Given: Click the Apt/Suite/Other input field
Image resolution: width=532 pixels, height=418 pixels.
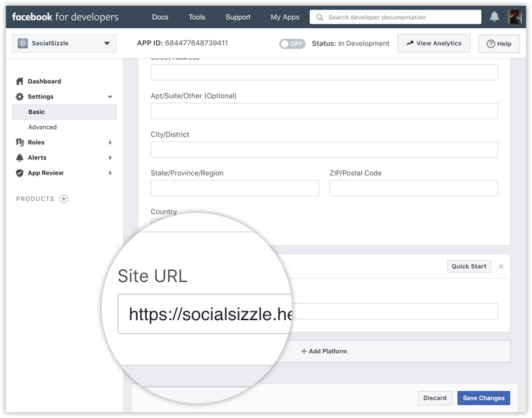Looking at the screenshot, I should [324, 111].
